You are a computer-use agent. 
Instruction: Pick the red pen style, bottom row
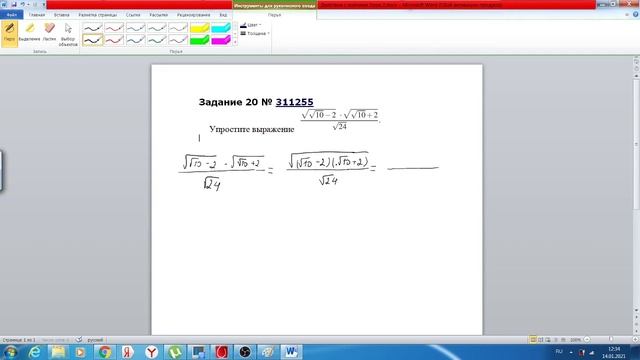(114, 40)
